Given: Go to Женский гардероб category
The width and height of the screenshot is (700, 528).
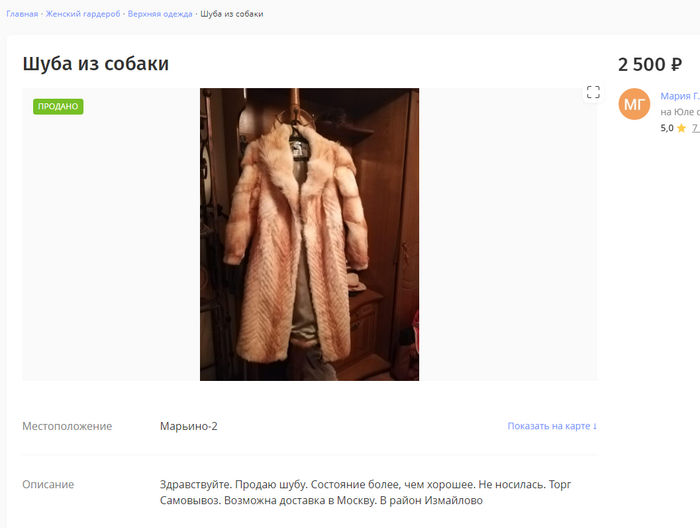Looking at the screenshot, I should click(83, 14).
